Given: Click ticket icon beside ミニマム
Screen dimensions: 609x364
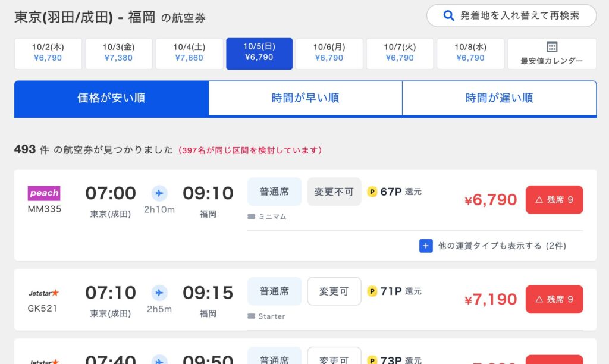Looking at the screenshot, I should tap(252, 216).
